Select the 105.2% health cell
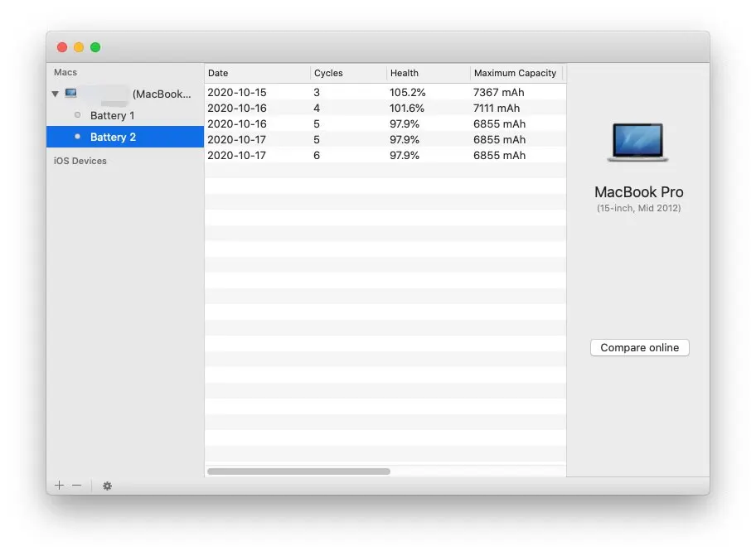The height and width of the screenshot is (556, 756). click(x=407, y=93)
